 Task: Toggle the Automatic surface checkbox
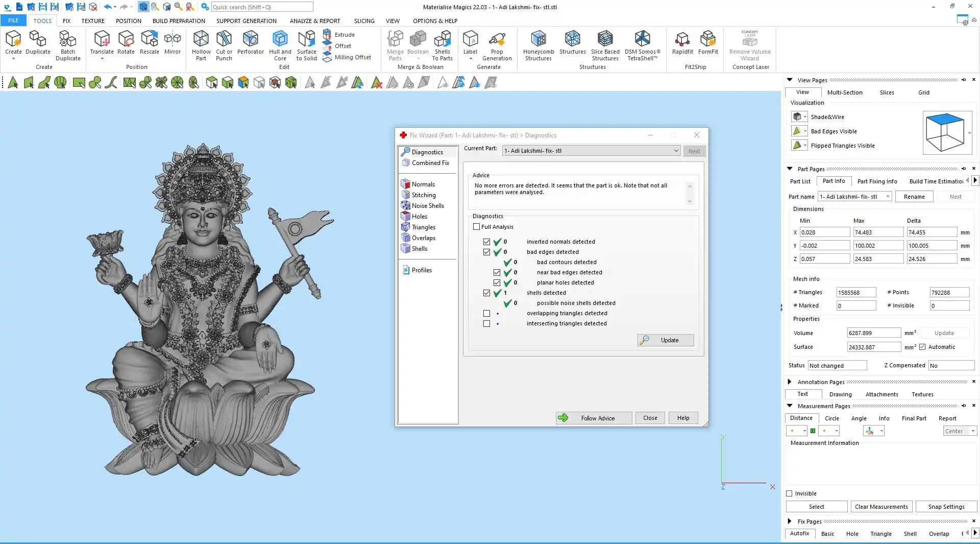point(922,347)
